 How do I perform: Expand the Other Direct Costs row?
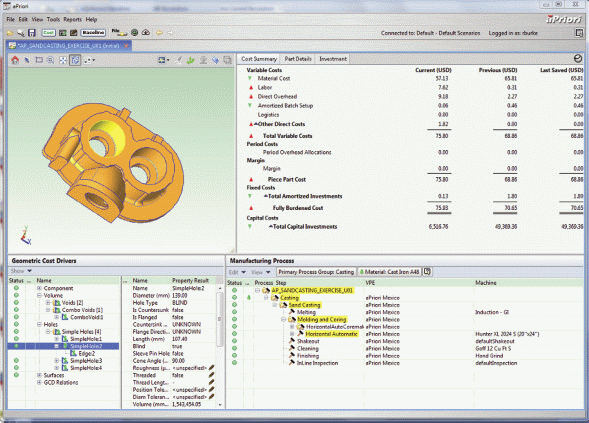tap(256, 124)
